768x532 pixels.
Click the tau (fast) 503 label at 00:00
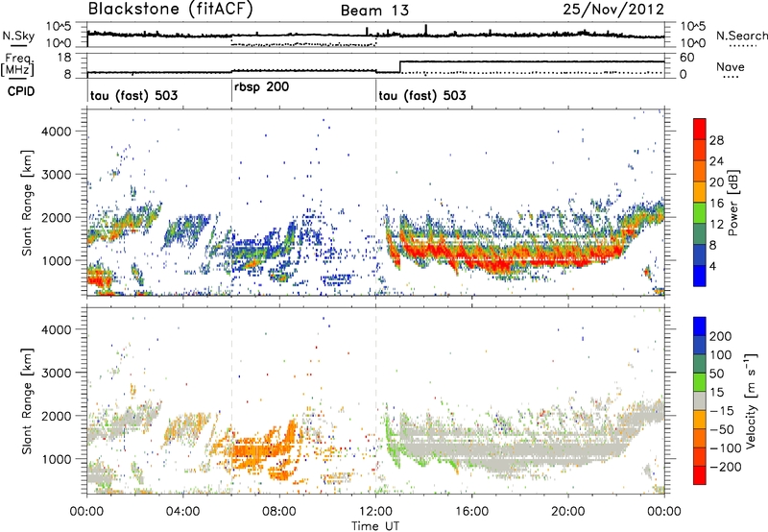point(133,95)
